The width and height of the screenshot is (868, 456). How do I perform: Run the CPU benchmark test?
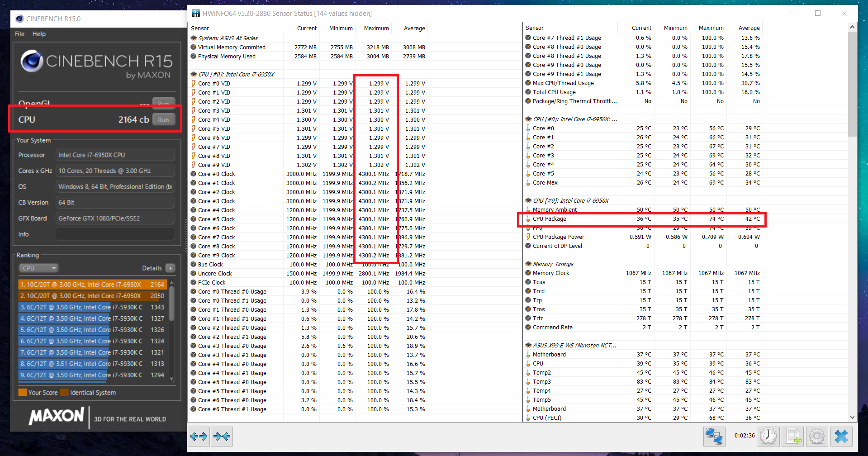(x=163, y=120)
